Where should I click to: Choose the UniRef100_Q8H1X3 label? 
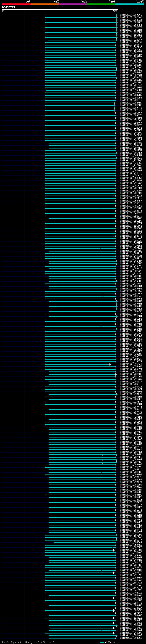click(131, 567)
